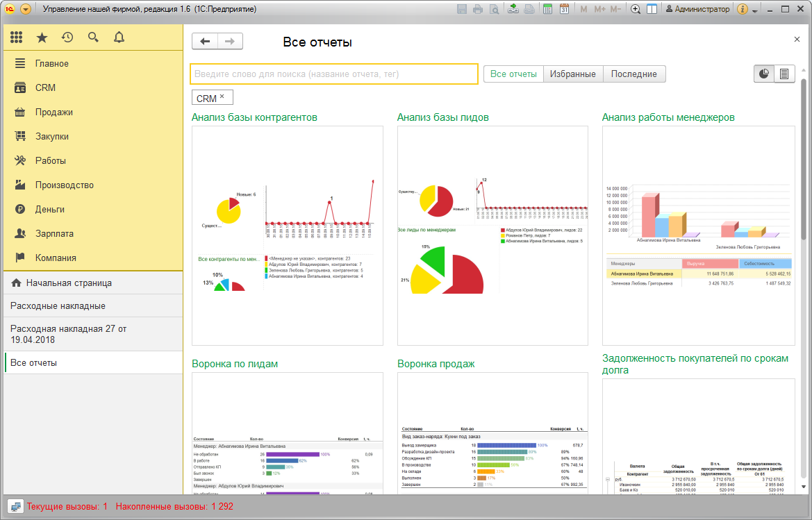Click the Анализ базы лидов report thumbnail
The height and width of the screenshot is (520, 812).
492,235
